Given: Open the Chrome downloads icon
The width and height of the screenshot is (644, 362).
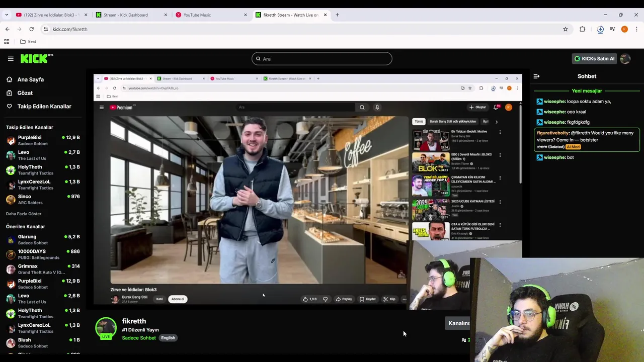Looking at the screenshot, I should click(x=600, y=29).
